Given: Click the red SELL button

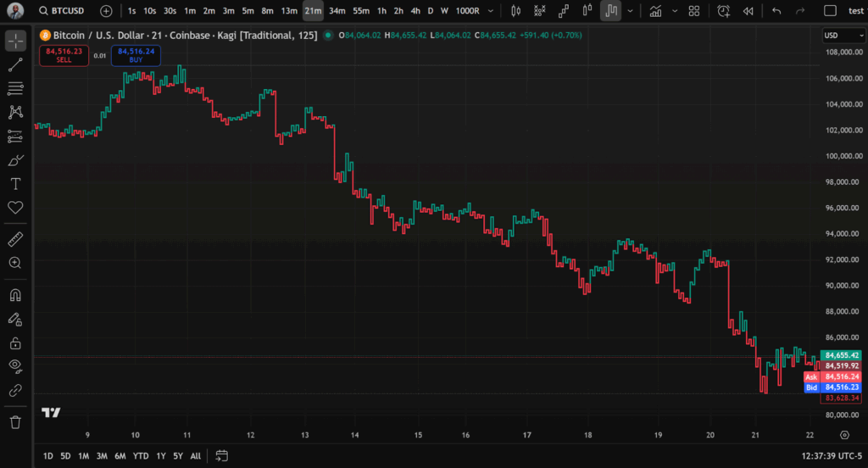Looking at the screenshot, I should click(x=64, y=55).
